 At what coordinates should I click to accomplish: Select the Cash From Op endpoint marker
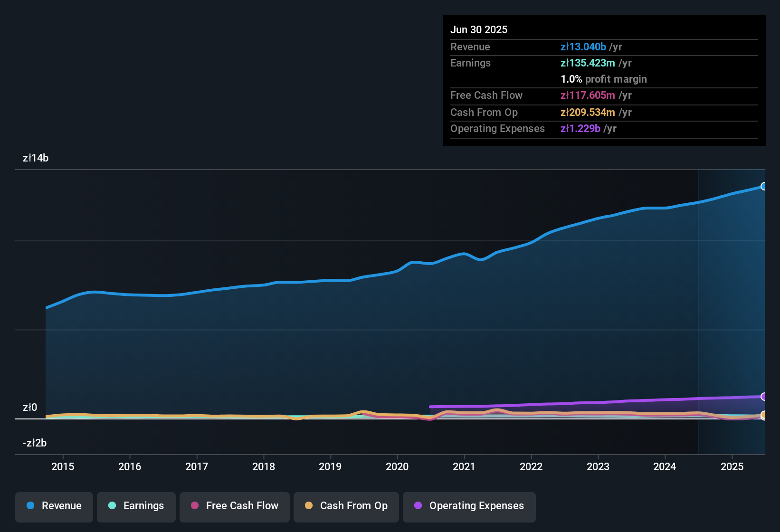[764, 415]
